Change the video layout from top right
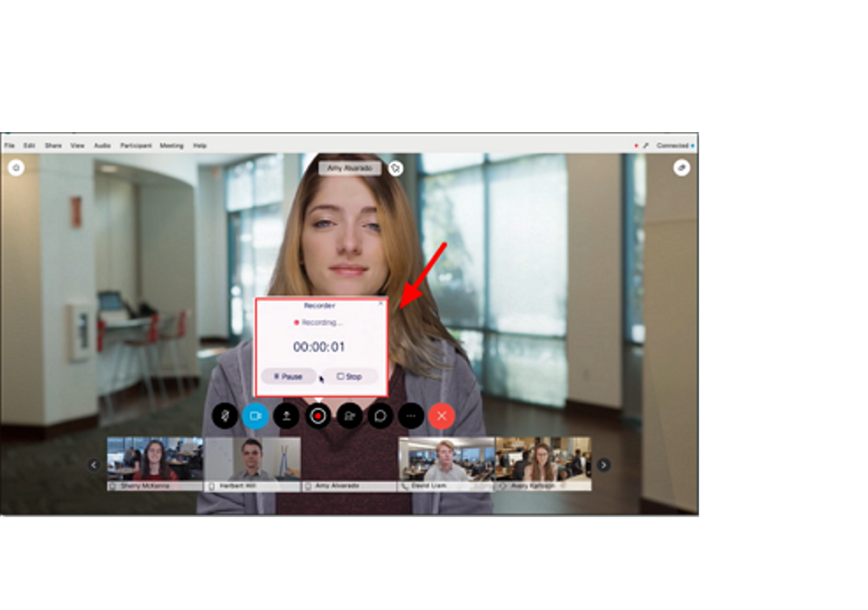The height and width of the screenshot is (610, 868). (682, 167)
